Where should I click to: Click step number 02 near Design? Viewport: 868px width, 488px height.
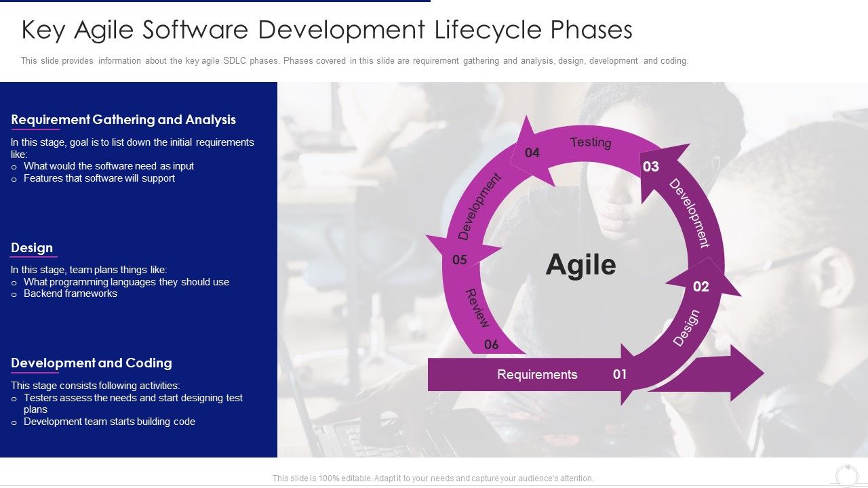(701, 287)
